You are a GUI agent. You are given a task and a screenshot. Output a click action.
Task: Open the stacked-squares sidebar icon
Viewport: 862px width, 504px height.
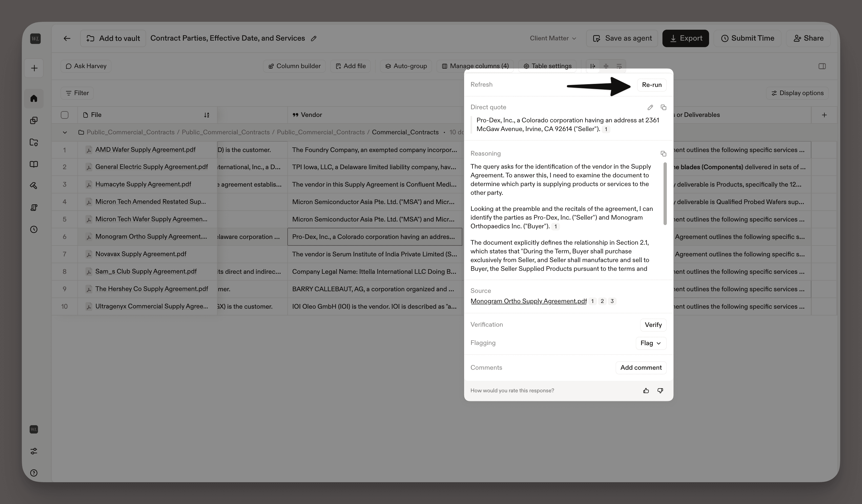(34, 120)
